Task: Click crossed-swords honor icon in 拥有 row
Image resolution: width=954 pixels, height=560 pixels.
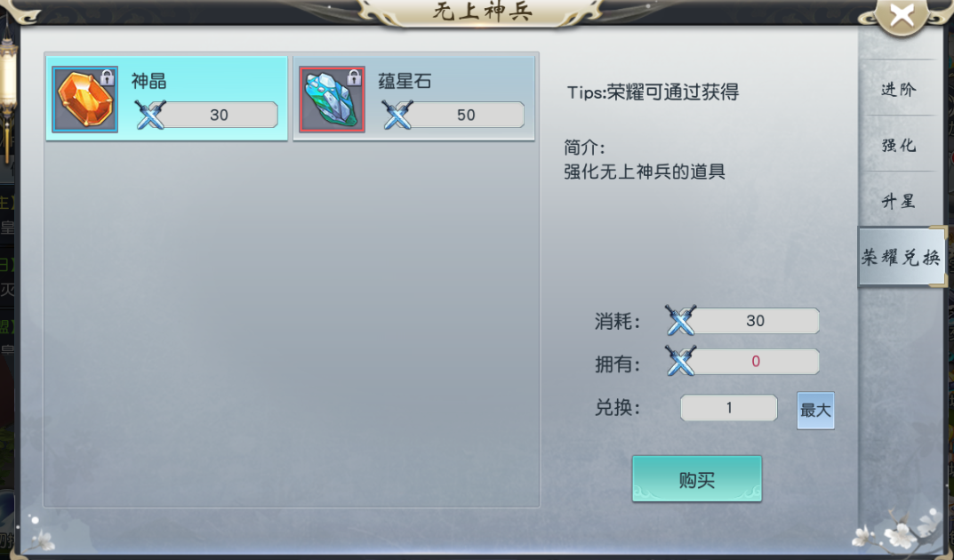Action: tap(680, 361)
